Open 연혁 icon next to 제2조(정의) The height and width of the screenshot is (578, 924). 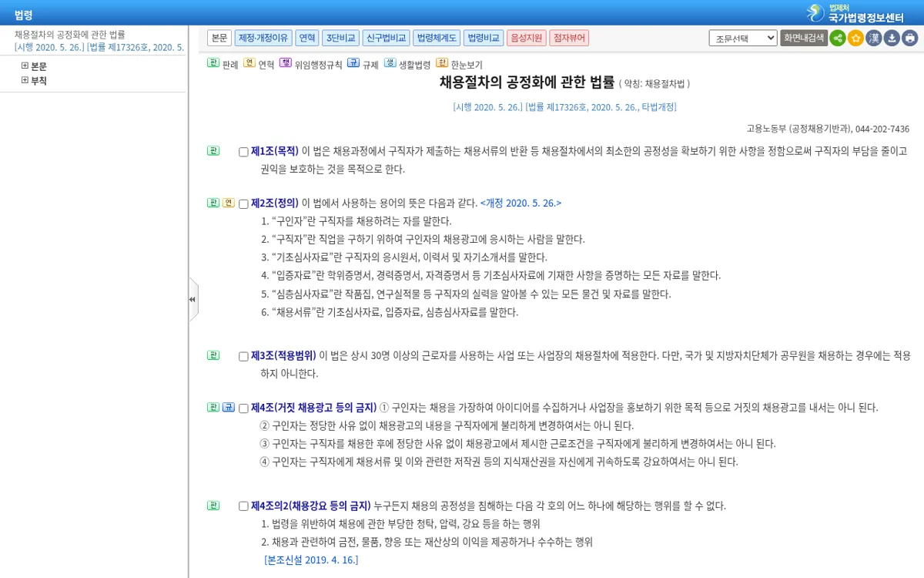pos(229,203)
